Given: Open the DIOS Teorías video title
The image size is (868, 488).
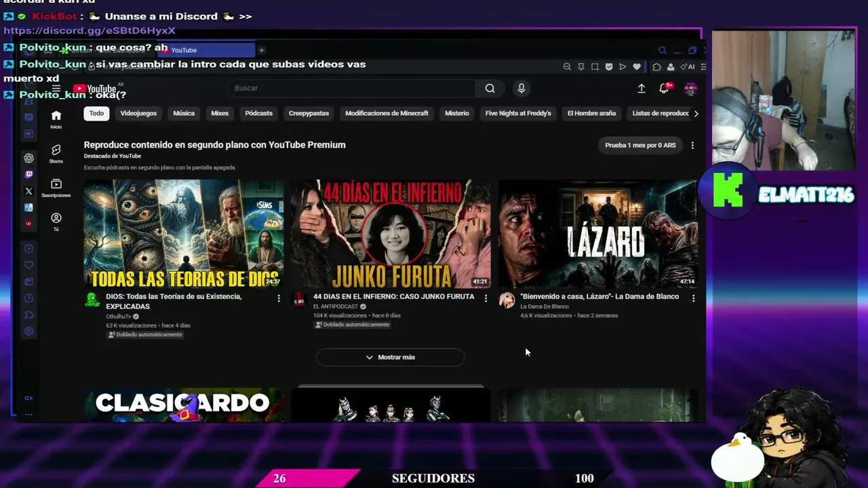Looking at the screenshot, I should [174, 302].
